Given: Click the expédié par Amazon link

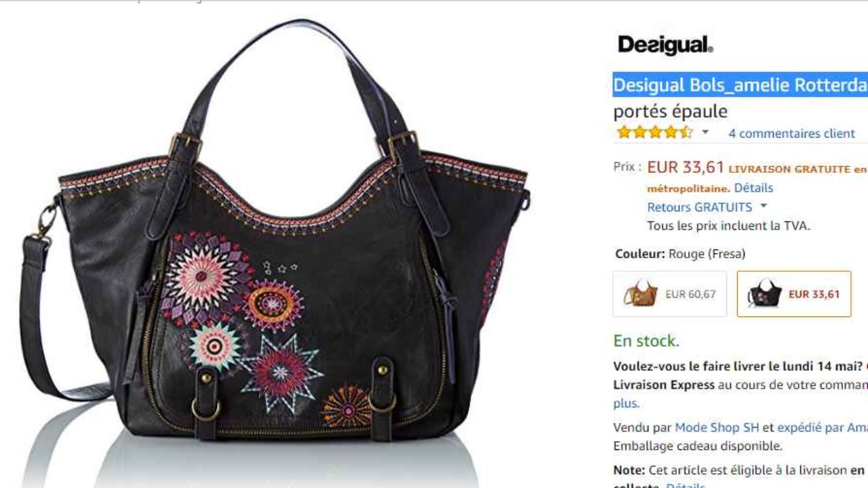Looking at the screenshot, I should pos(822,428).
